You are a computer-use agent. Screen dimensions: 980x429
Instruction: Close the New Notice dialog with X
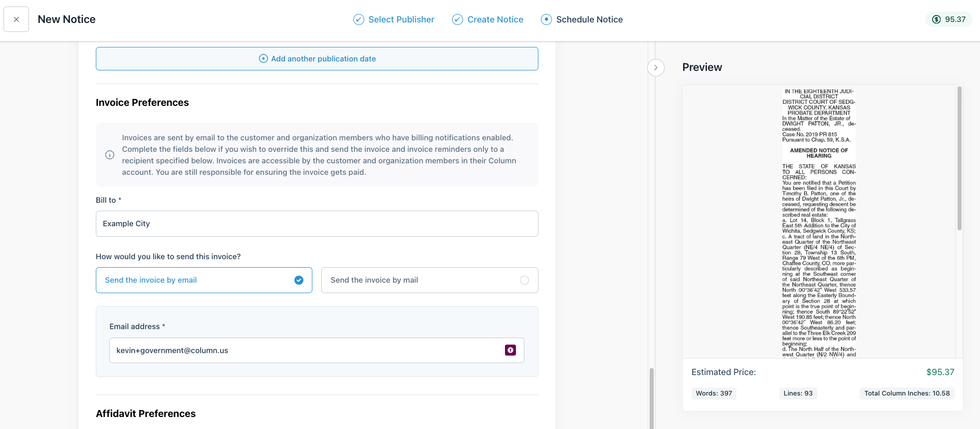(16, 19)
